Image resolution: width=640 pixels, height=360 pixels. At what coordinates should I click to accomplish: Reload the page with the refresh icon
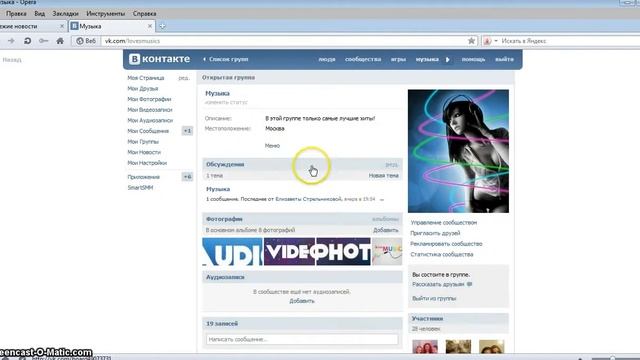click(27, 41)
